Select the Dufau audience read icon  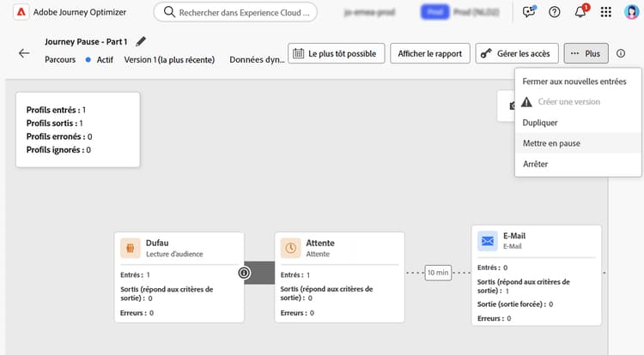point(131,248)
